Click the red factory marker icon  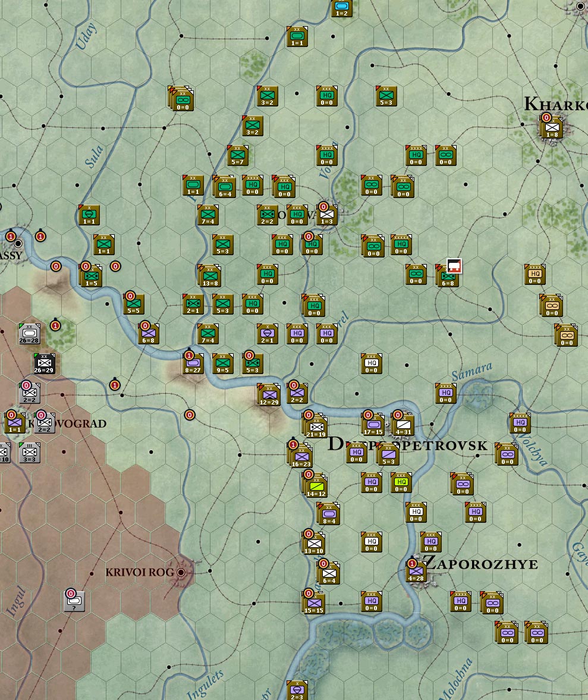pyautogui.click(x=454, y=266)
